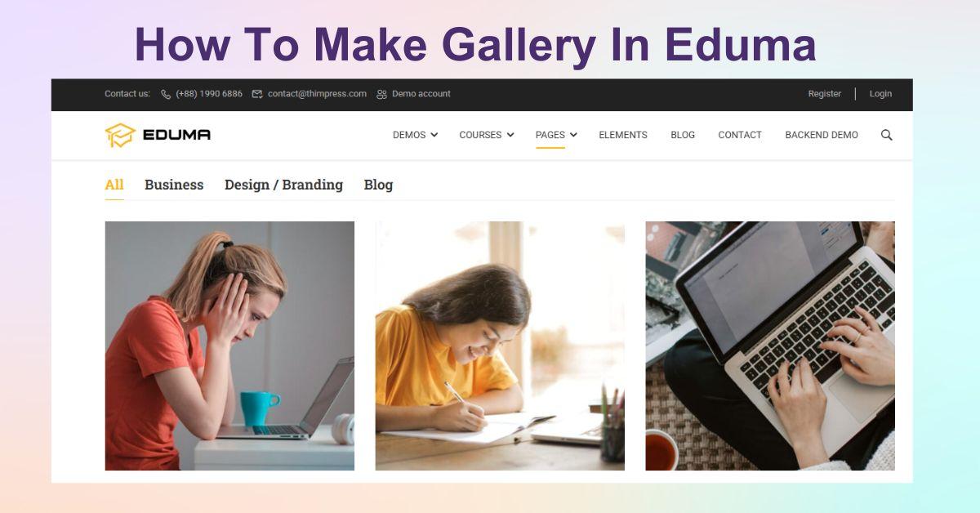The width and height of the screenshot is (980, 513).
Task: Click the phone icon beside the contact number
Action: (166, 94)
